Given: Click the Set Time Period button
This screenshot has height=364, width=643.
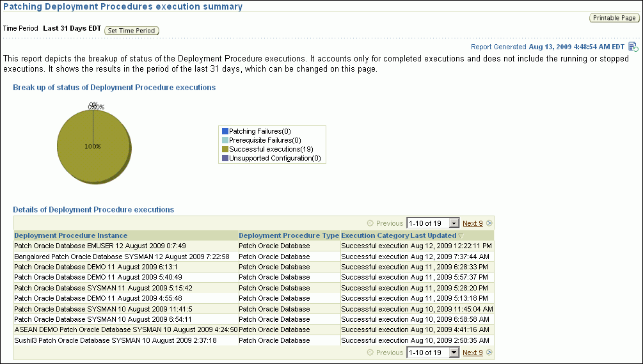Looking at the screenshot, I should coord(131,31).
